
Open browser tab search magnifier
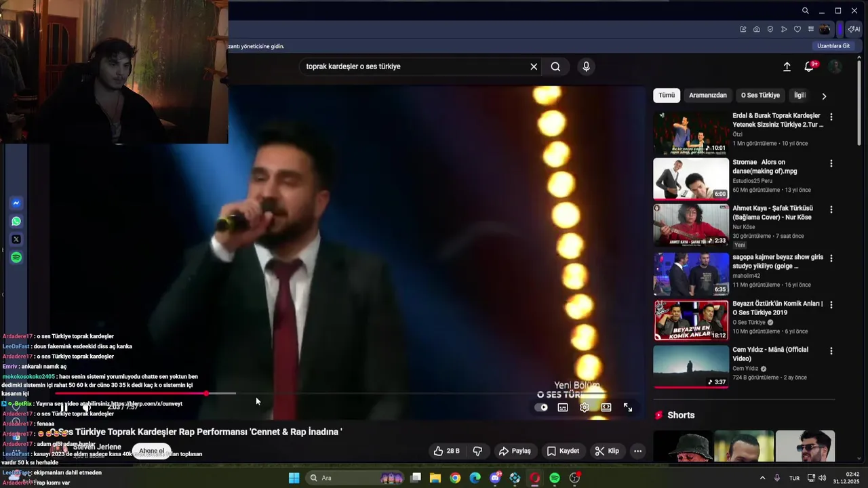coord(805,11)
